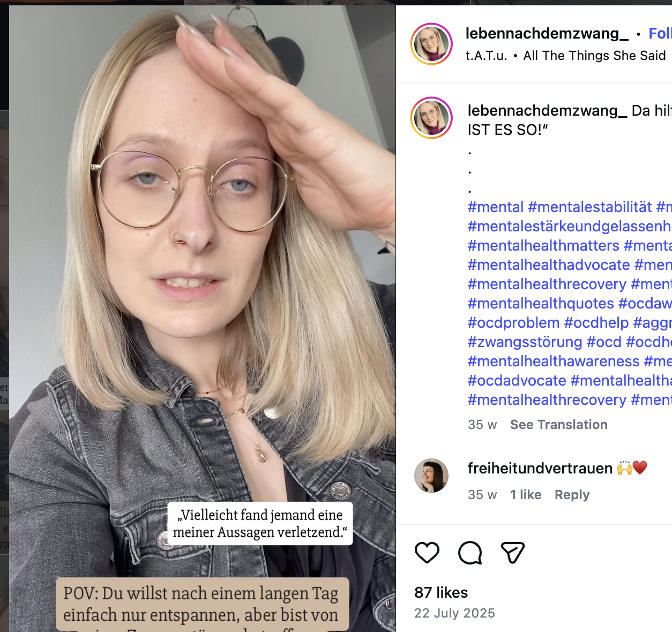Open freiheitundvertrauen commenter avatar
This screenshot has width=672, height=632.
click(431, 476)
